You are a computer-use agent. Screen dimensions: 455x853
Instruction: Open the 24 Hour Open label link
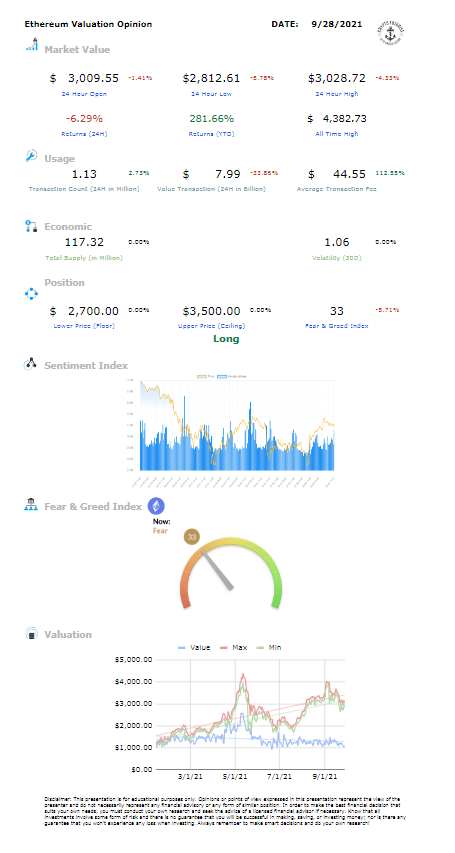(x=84, y=94)
